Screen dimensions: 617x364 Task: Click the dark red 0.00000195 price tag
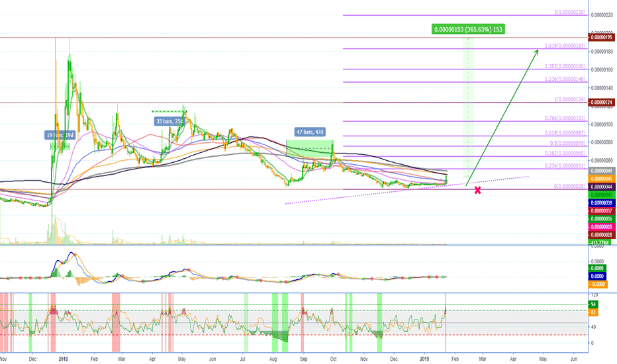coord(601,37)
